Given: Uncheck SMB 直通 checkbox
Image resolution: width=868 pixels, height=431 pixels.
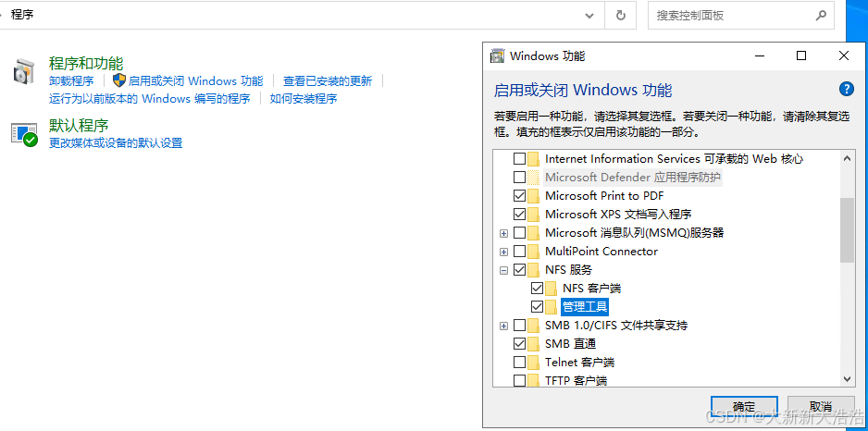Looking at the screenshot, I should (x=519, y=343).
